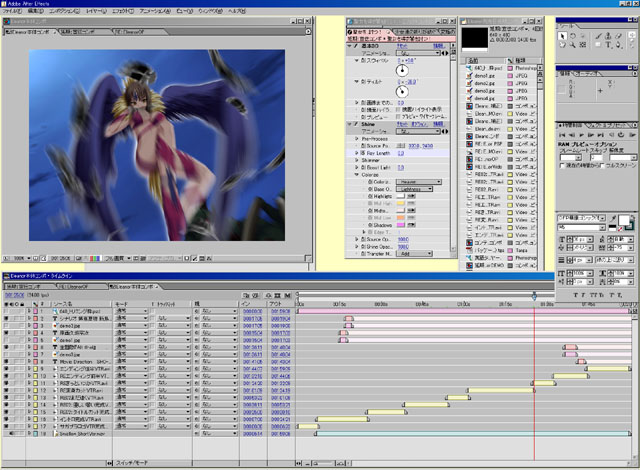Toggle audio in Time Controls

(611, 135)
